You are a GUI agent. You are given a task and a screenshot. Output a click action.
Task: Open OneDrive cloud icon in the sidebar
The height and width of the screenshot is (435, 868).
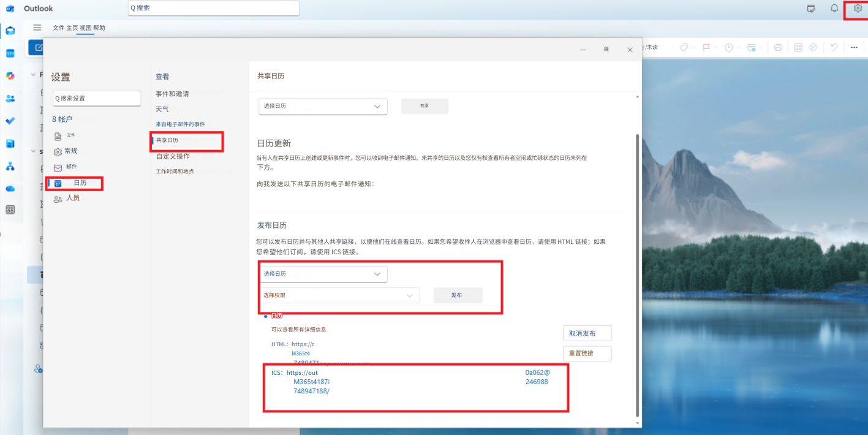pyautogui.click(x=10, y=189)
